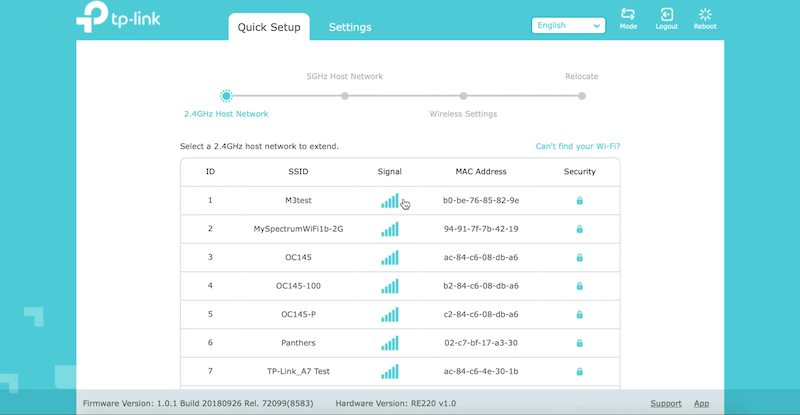
Task: Click signal bars for OC145 network
Action: click(389, 258)
